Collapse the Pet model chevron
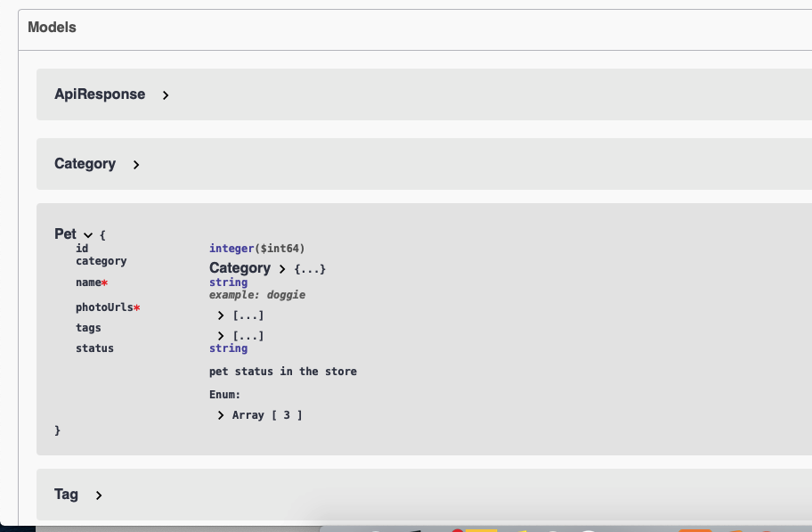812x532 pixels. tap(88, 235)
